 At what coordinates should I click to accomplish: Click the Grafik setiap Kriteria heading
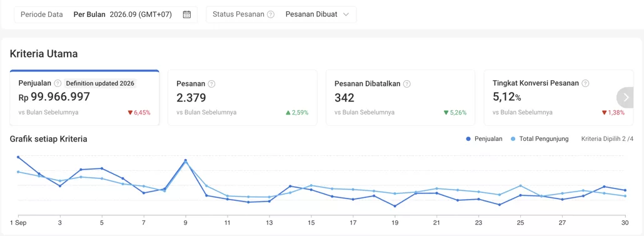pyautogui.click(x=49, y=139)
